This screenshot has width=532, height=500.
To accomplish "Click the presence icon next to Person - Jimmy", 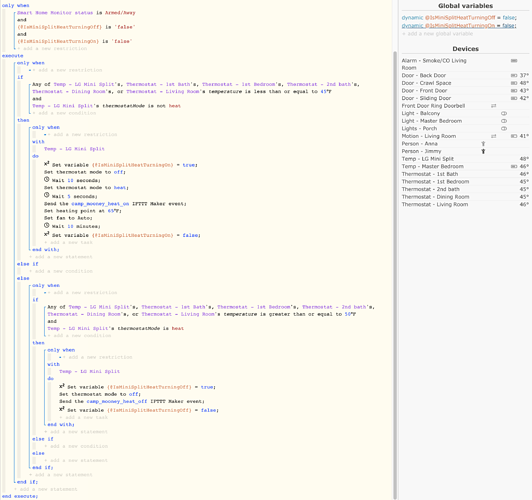I will tap(483, 151).
